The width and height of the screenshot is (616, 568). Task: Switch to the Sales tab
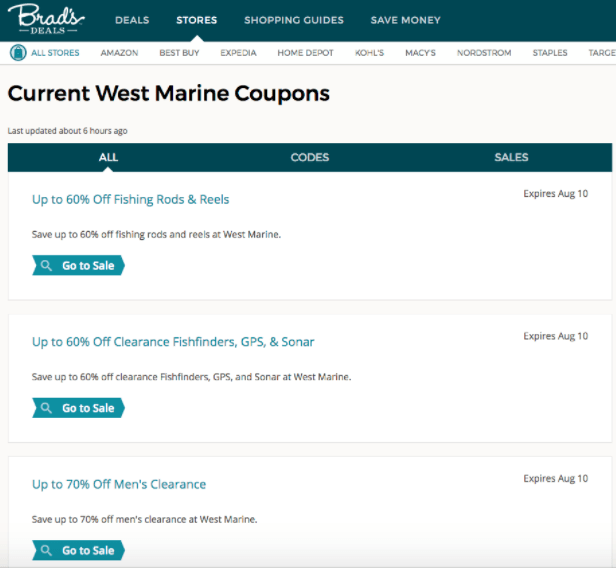click(x=511, y=157)
